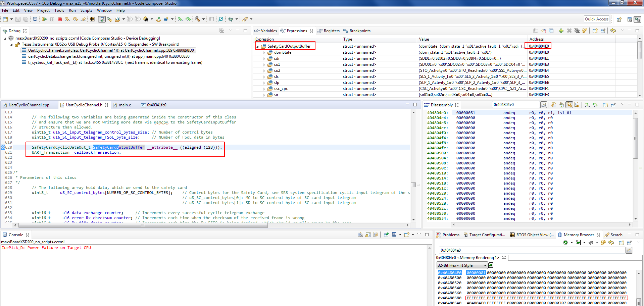Click the Step Over arrow icon

(75, 19)
